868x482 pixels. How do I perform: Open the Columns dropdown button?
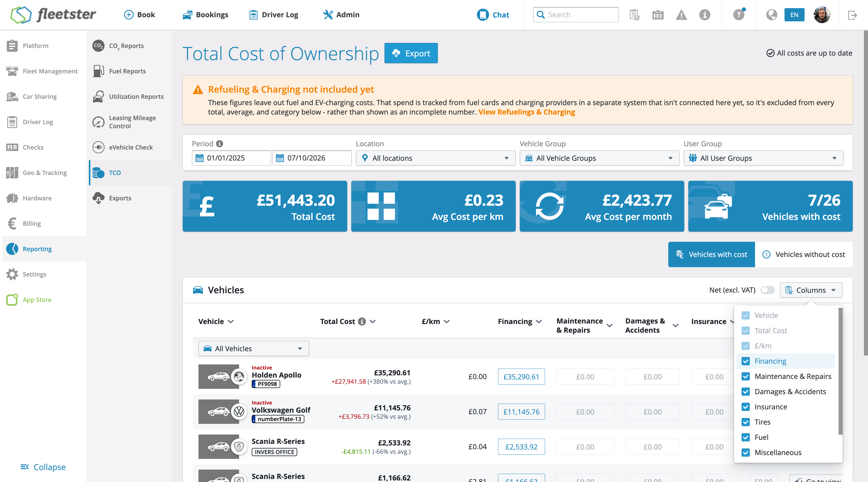tap(811, 290)
